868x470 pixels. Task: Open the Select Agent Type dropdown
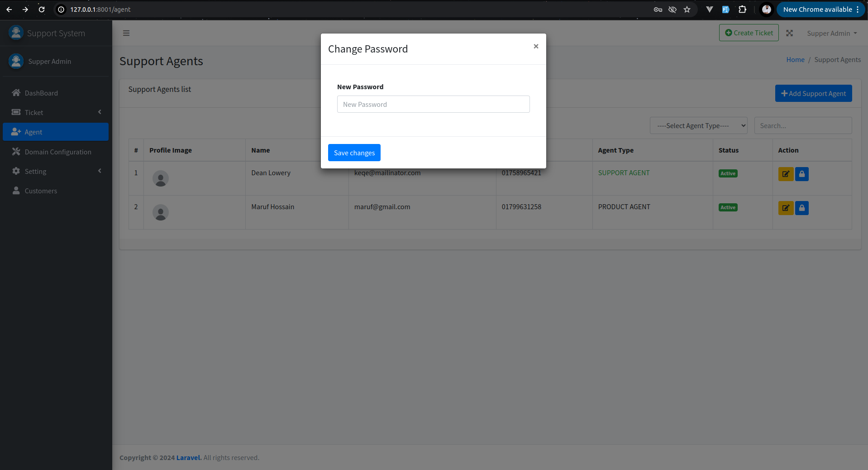698,126
